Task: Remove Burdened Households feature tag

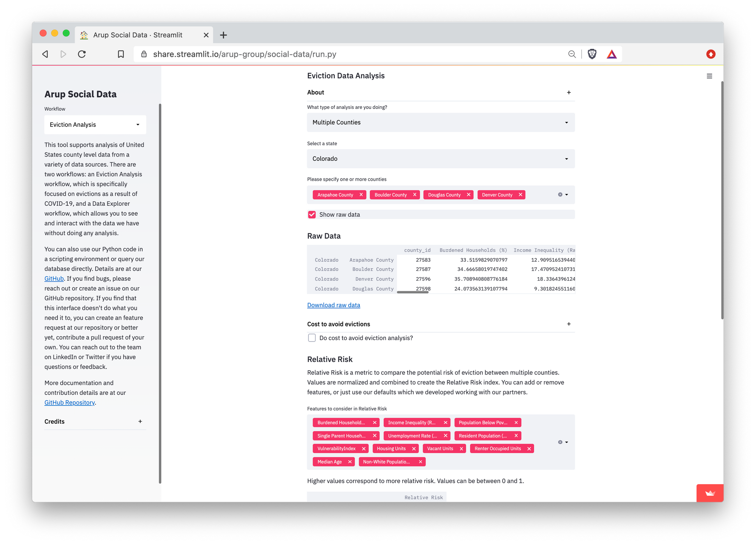Action: click(375, 422)
